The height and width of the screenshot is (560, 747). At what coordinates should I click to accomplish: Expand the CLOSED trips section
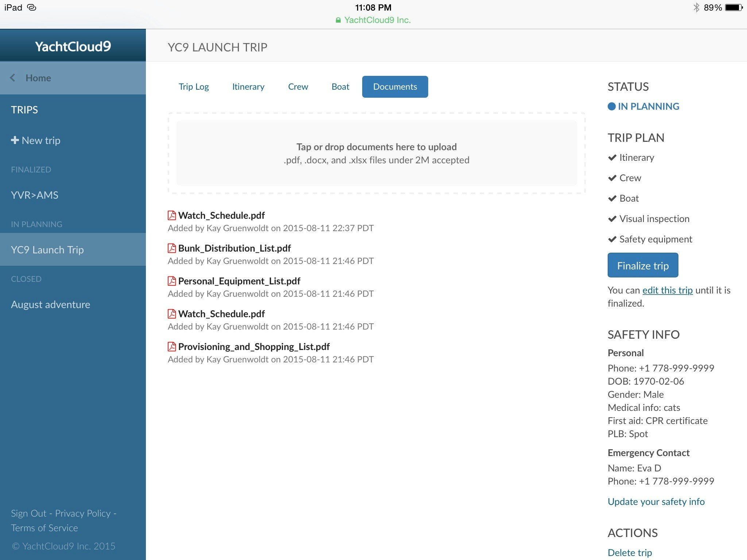26,279
